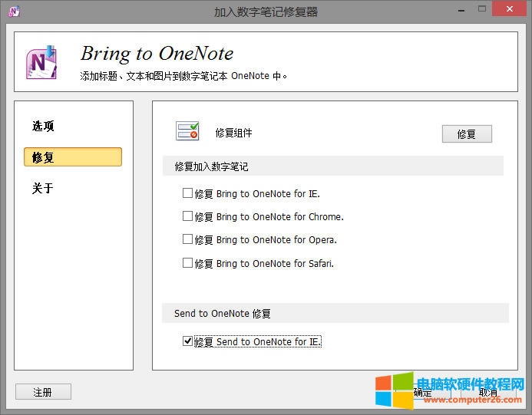
Task: Click the repair component icon
Action: pyautogui.click(x=187, y=132)
